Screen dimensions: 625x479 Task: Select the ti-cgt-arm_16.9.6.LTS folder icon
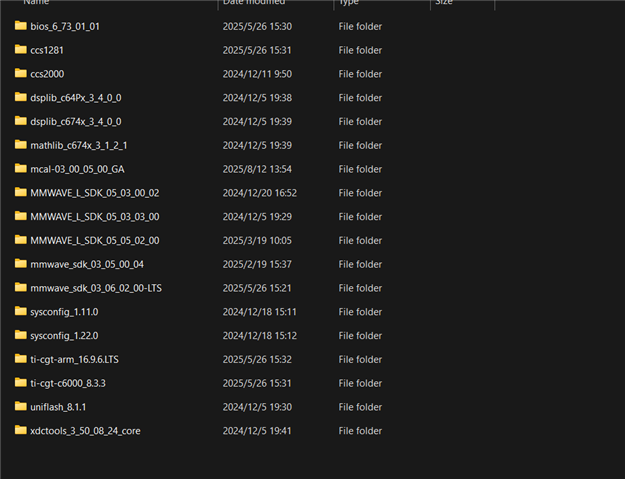(x=21, y=359)
